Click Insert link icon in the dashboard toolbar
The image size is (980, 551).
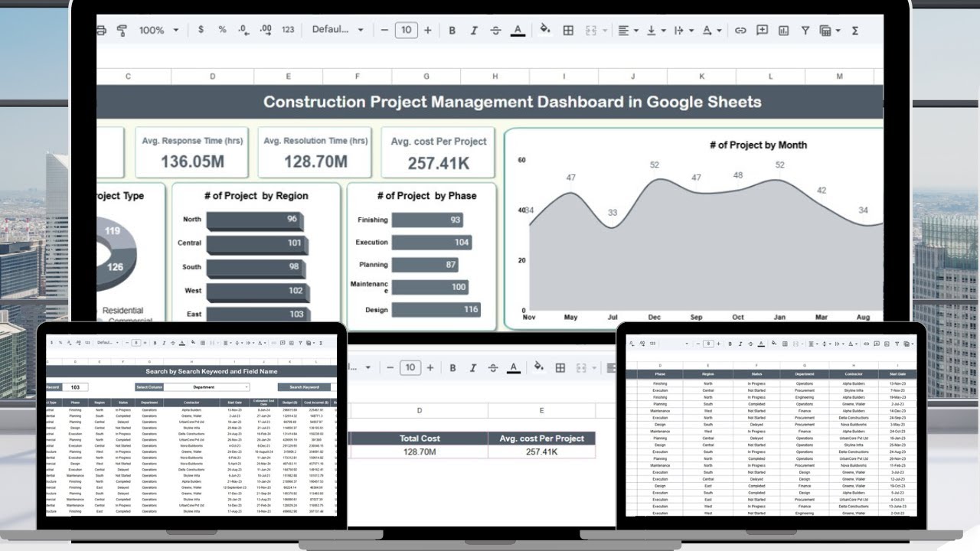(740, 30)
